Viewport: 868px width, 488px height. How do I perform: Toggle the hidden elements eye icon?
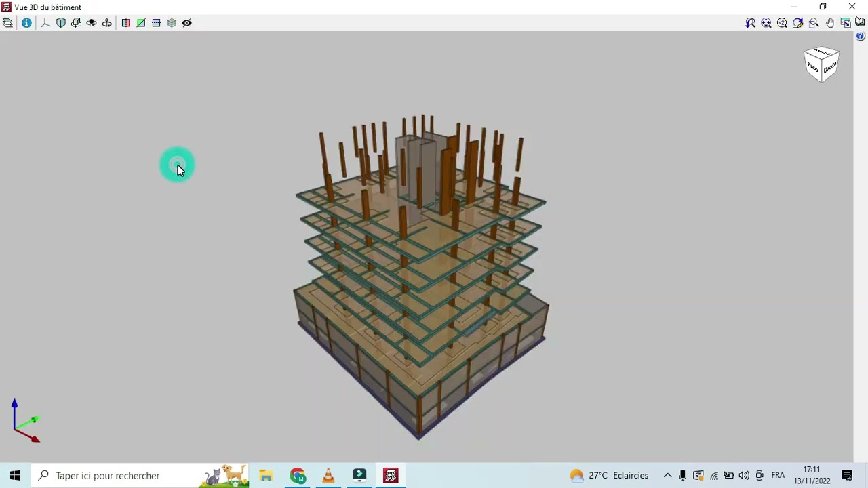186,23
